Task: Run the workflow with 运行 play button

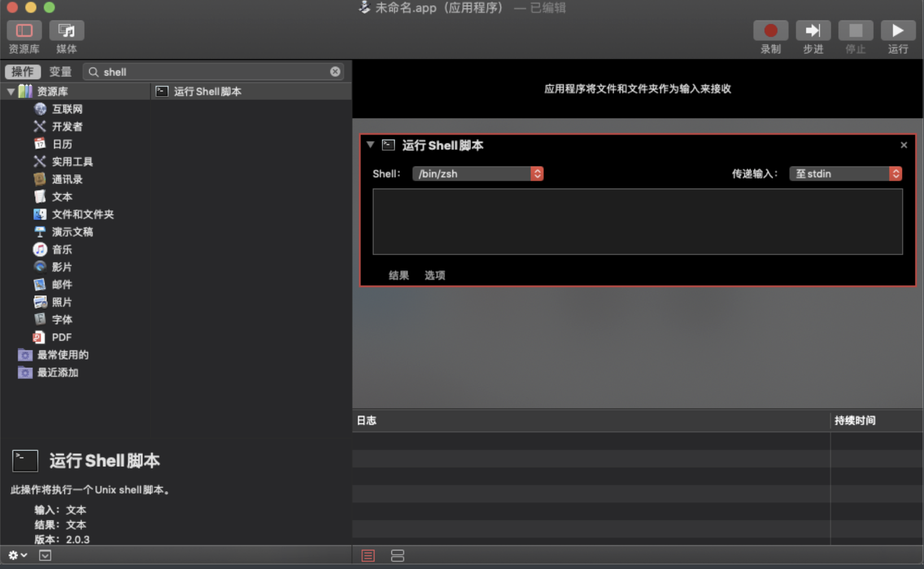Action: [897, 30]
